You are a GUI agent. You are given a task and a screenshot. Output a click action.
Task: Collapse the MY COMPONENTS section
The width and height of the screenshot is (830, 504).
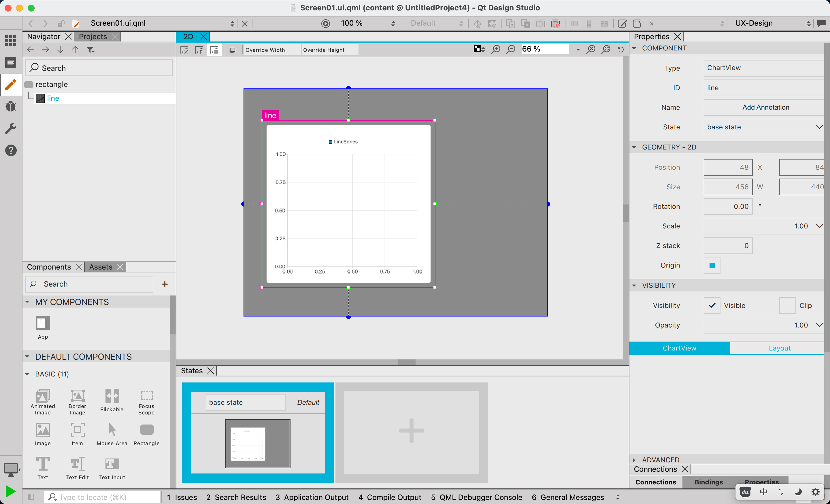click(27, 302)
